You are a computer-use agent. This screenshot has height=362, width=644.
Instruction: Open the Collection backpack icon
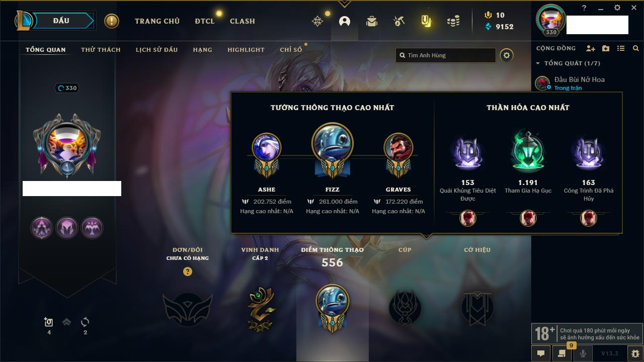[372, 21]
